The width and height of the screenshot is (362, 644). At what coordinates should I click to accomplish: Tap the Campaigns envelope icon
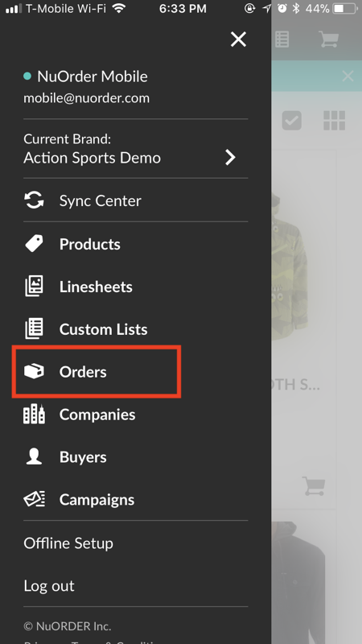[x=34, y=499]
